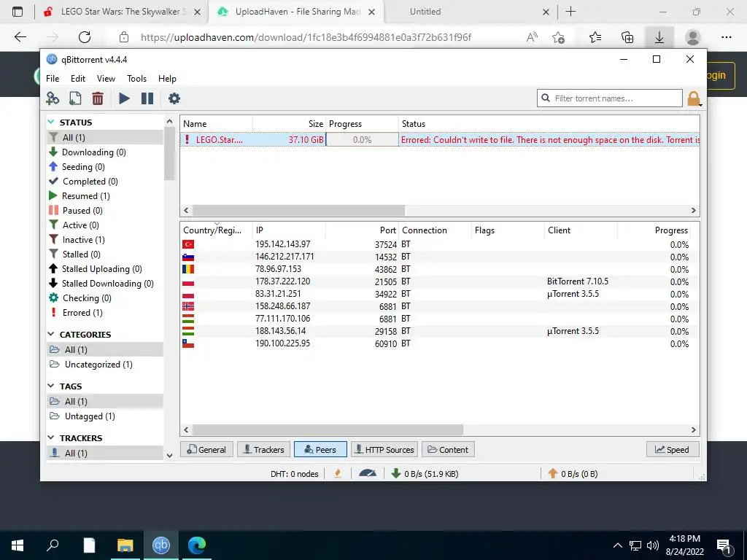Select the Resumed (1) filter

(105, 195)
